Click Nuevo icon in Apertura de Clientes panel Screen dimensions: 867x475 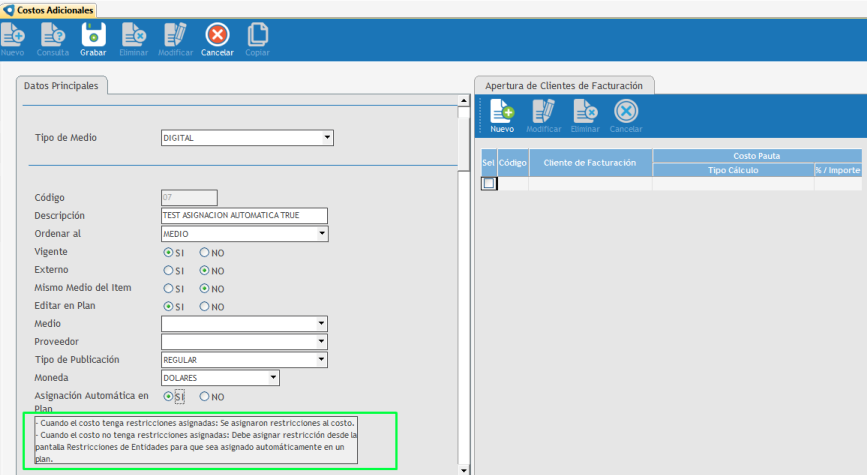pyautogui.click(x=502, y=113)
